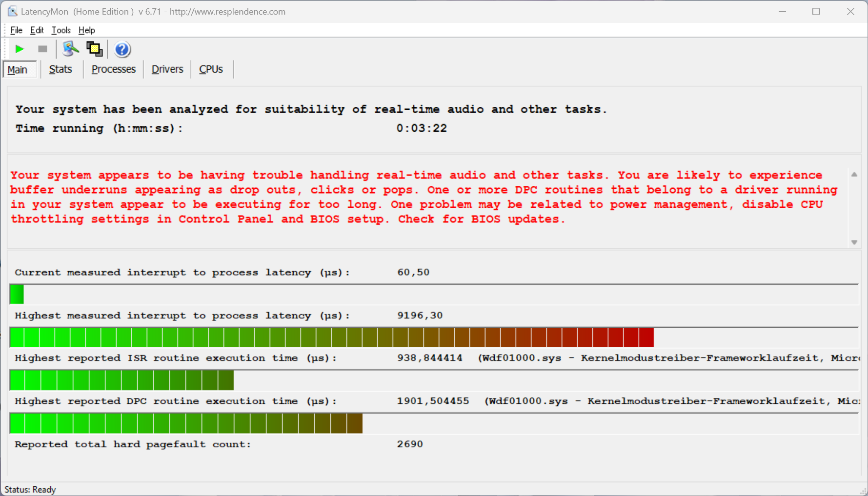Screen dimensions: 868x496
Task: Switch to the Stats tab
Action: coord(61,69)
